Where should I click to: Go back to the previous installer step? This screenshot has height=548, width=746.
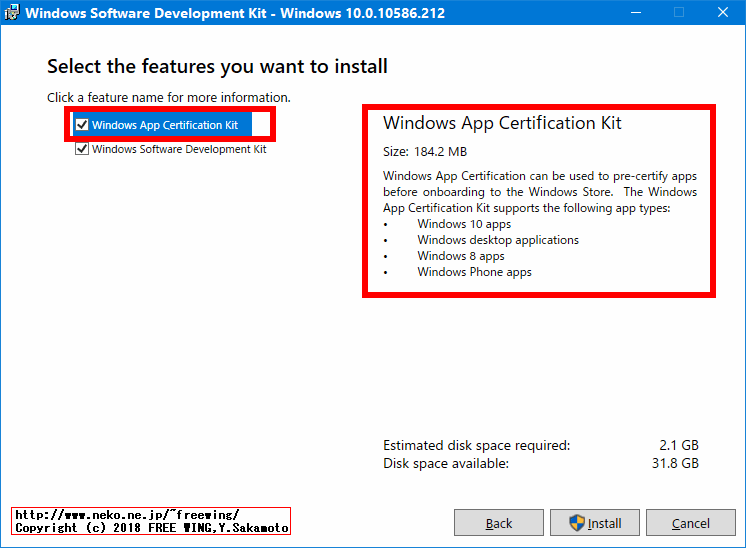click(499, 523)
